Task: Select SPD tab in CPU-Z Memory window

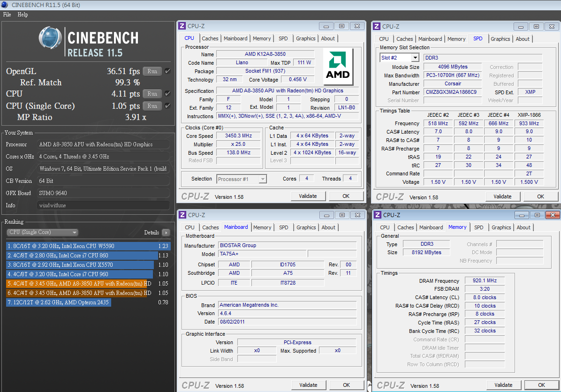Action: click(x=479, y=227)
